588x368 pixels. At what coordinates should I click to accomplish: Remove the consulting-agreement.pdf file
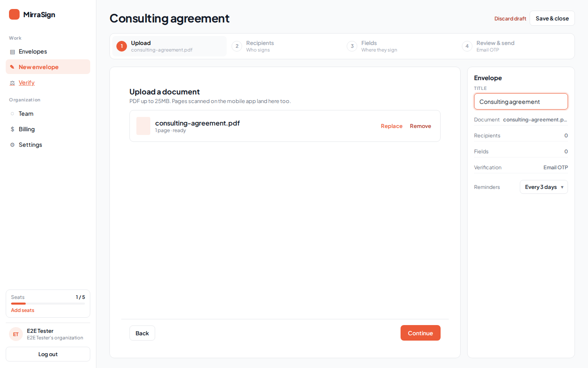(420, 126)
